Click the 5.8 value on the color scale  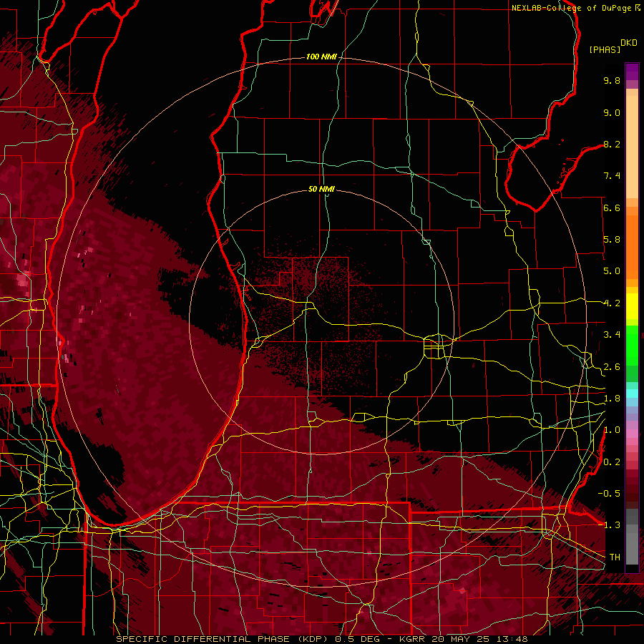click(612, 240)
